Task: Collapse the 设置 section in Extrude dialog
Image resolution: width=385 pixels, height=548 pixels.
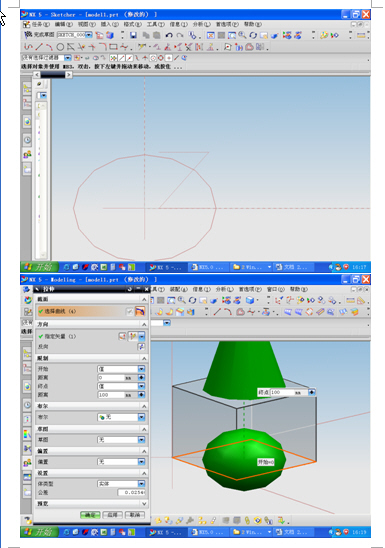Action: (144, 473)
